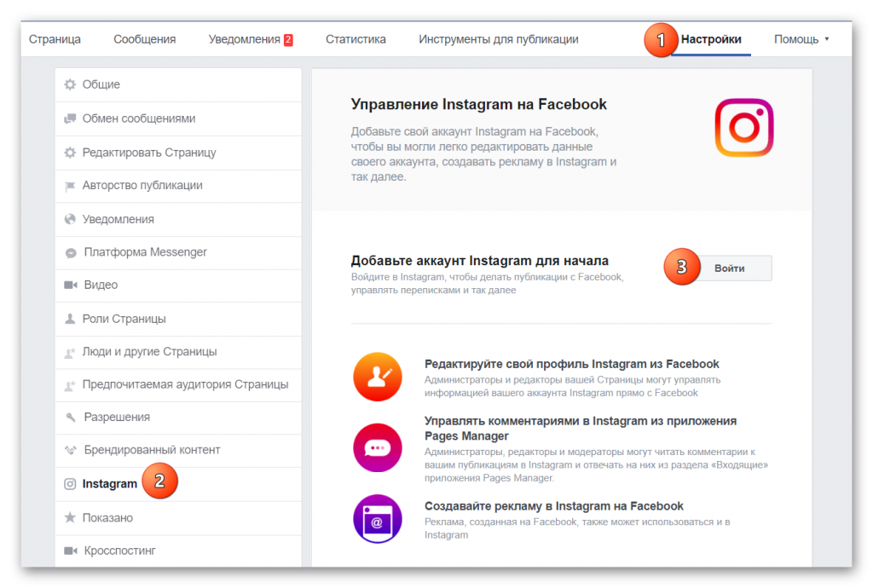This screenshot has width=873, height=588.
Task: Click the Instagram logo in the header
Action: (743, 127)
